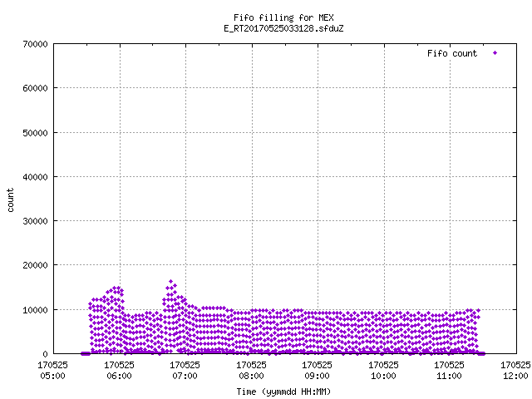The height and width of the screenshot is (399, 532).
Task: Click the vertical 'count' axis label
Action: [x=11, y=200]
